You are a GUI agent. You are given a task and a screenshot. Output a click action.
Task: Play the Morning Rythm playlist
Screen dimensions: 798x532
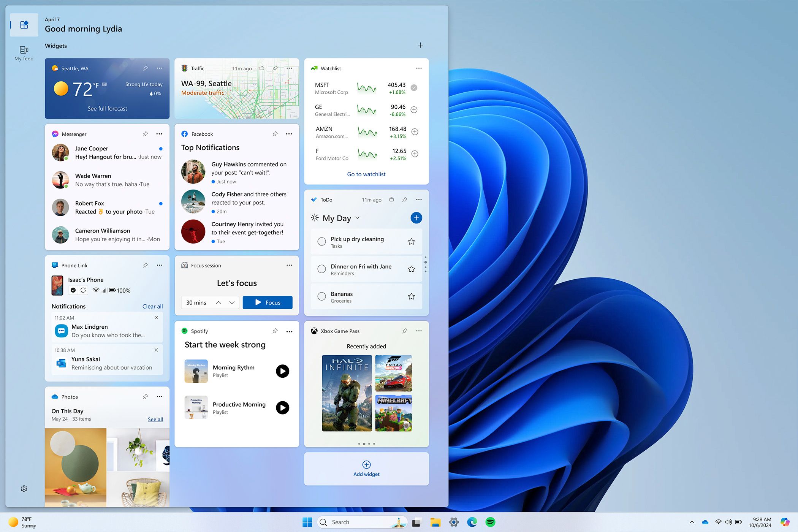pos(283,370)
